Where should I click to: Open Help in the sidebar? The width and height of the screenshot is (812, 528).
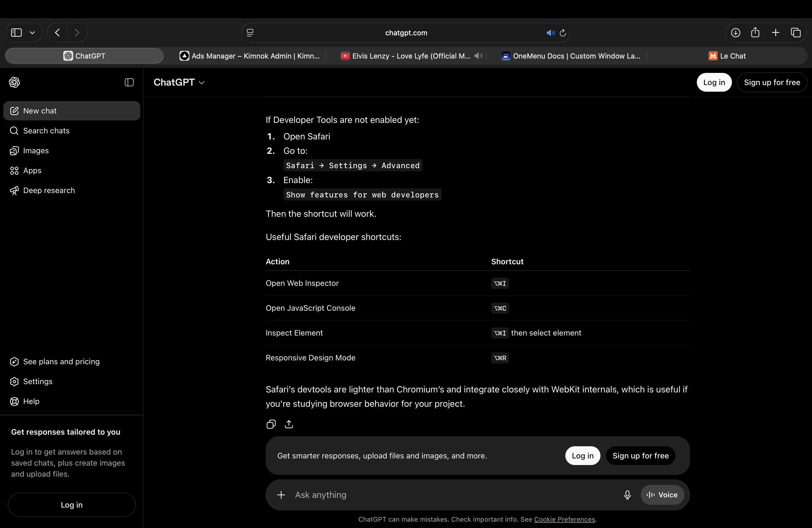coord(72,401)
